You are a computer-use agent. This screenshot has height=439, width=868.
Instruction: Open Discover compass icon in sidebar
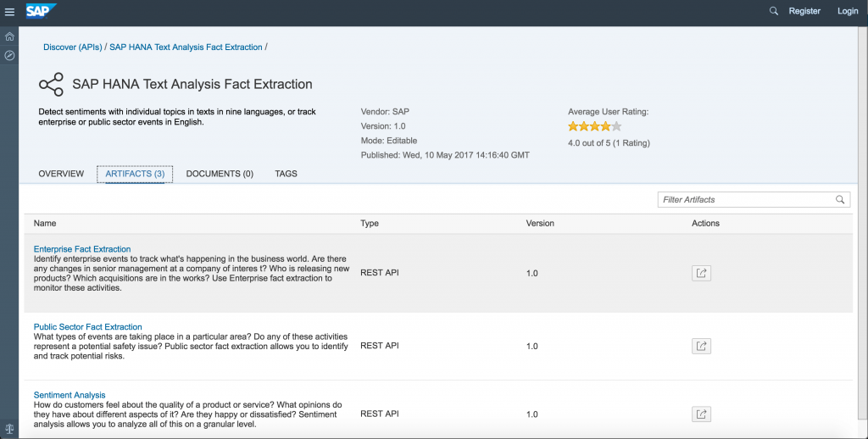pos(9,55)
